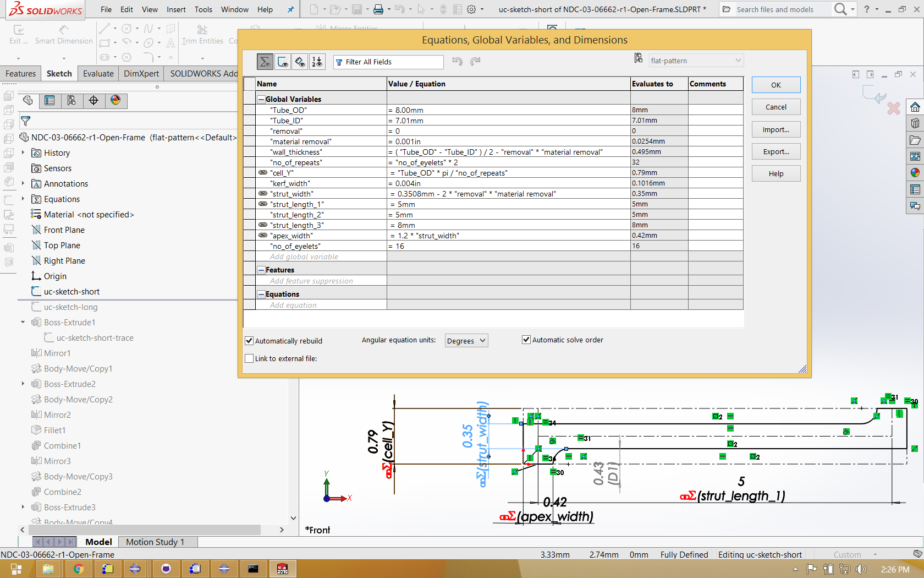Image resolution: width=924 pixels, height=578 pixels.
Task: Click the Help button in the dialog
Action: pos(776,174)
